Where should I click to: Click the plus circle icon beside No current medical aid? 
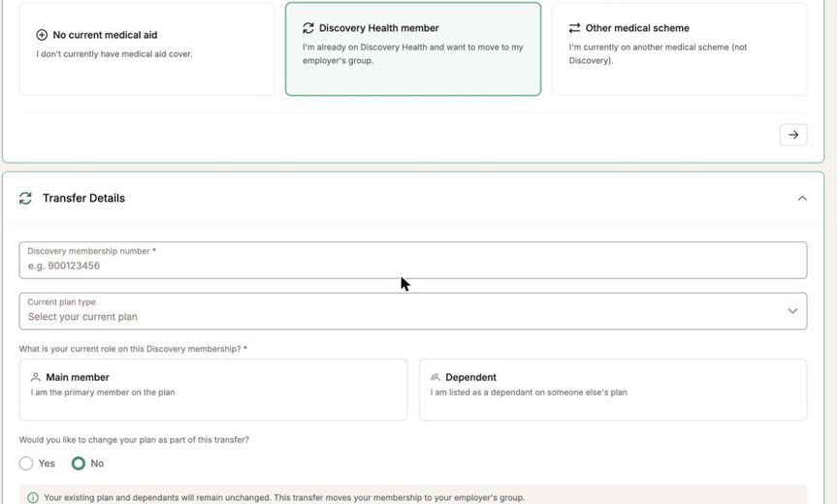[x=42, y=35]
